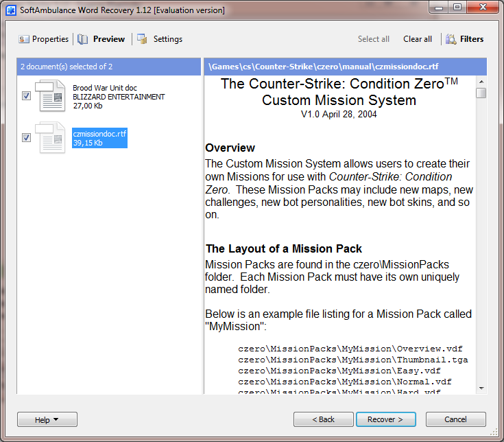This screenshot has width=504, height=442.
Task: Toggle the Preview toolbar label
Action: click(x=109, y=39)
